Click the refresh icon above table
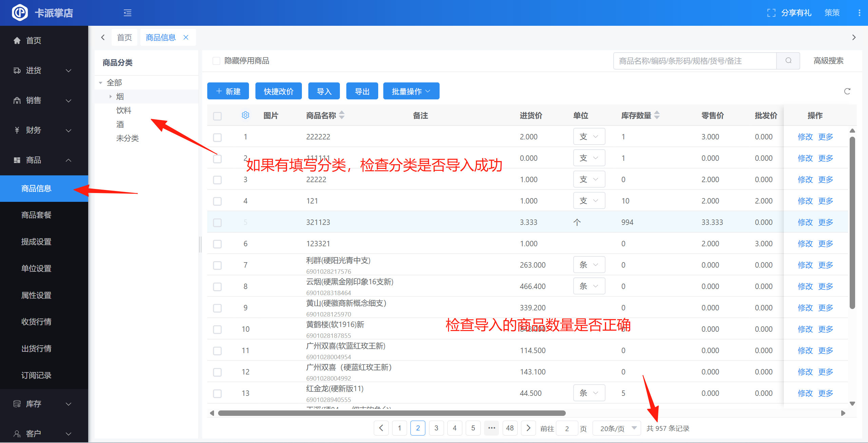The image size is (868, 443). click(847, 91)
